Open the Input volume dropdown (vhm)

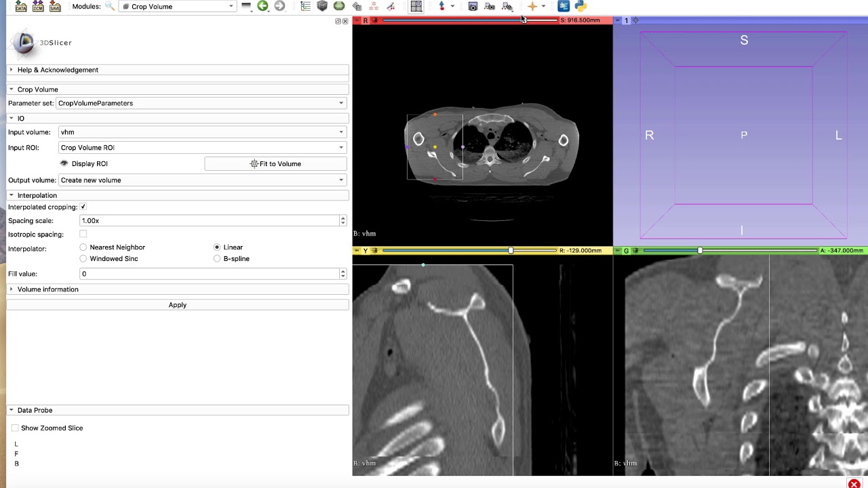203,132
